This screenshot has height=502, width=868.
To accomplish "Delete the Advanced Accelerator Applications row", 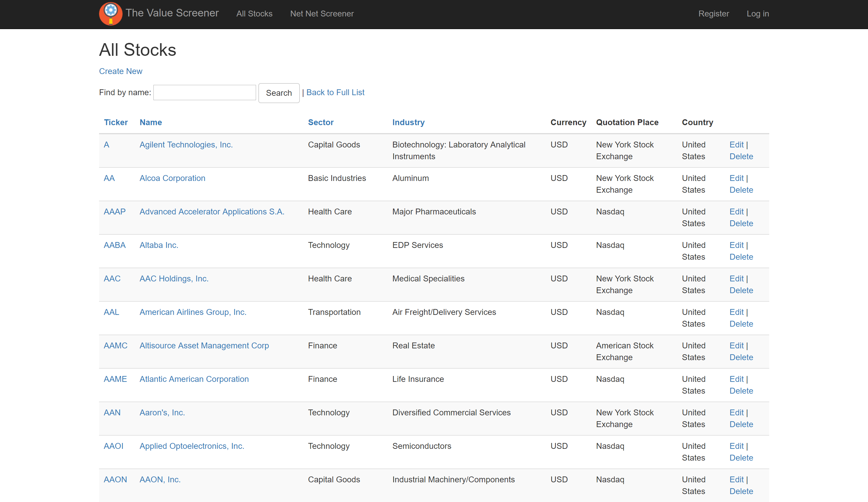I will [x=741, y=223].
